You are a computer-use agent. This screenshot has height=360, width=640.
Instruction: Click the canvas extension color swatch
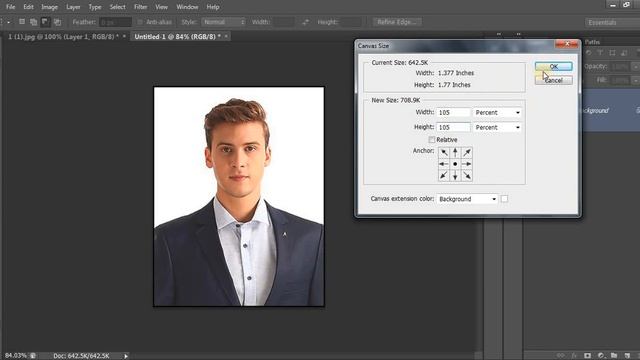click(x=504, y=199)
